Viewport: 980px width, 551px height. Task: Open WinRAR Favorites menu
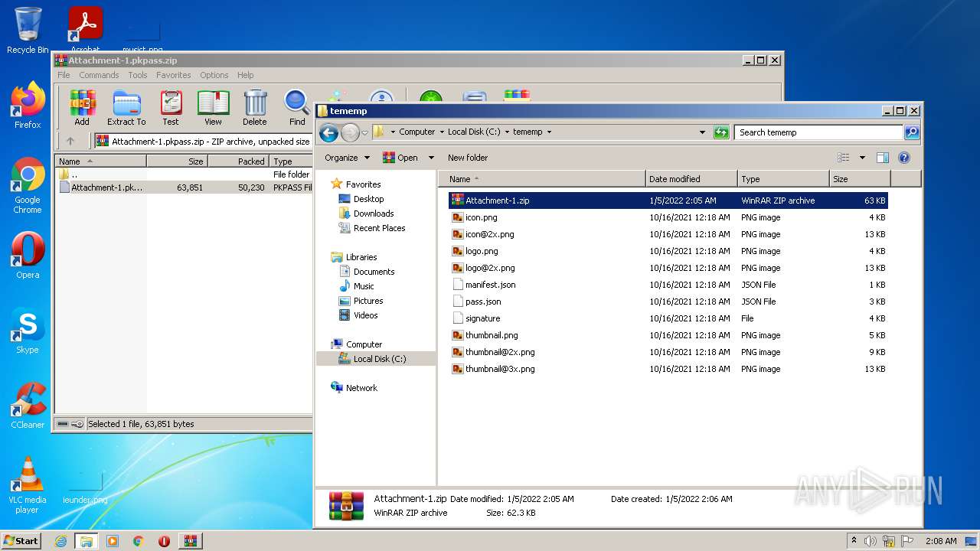(174, 75)
